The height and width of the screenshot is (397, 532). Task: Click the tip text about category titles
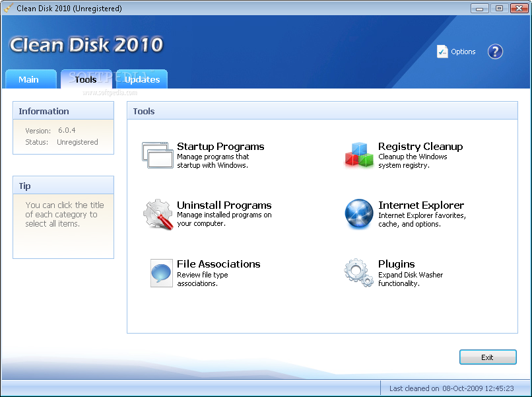coord(65,214)
